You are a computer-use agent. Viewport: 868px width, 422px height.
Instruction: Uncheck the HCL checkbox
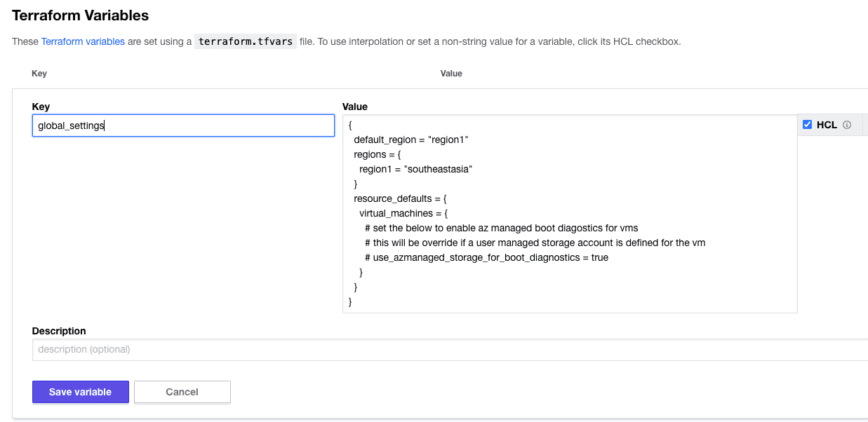807,125
